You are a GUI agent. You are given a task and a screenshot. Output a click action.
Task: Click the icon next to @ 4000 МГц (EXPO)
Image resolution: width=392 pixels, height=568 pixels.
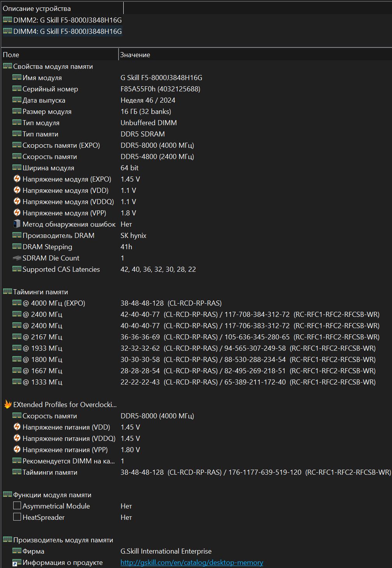tap(17, 303)
